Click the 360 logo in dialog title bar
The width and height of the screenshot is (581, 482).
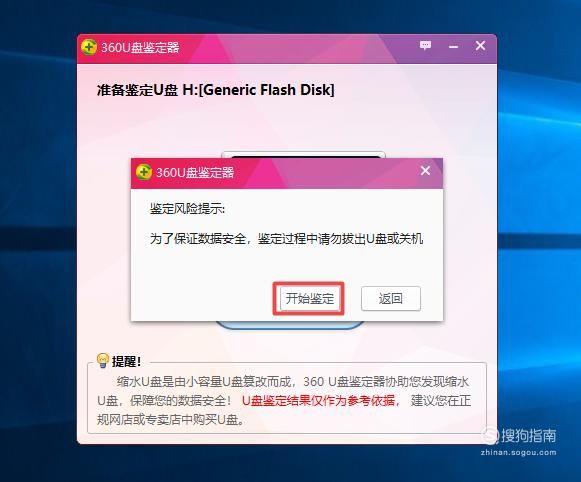tap(144, 172)
